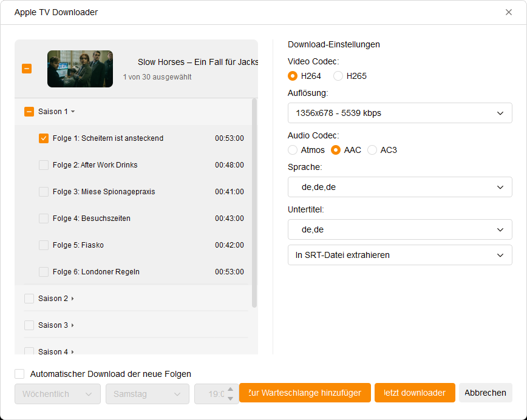This screenshot has width=527, height=420.
Task: Click the Slow Horses show thumbnail
Action: tap(80, 69)
